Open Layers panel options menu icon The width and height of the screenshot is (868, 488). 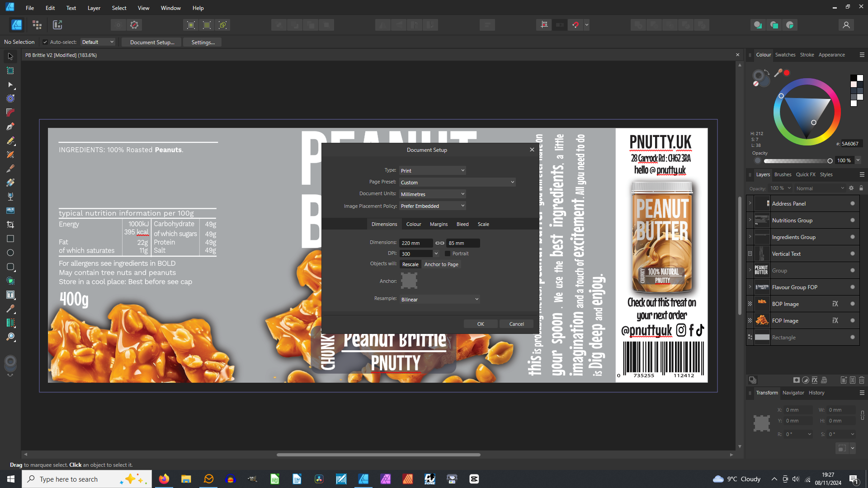pos(862,174)
